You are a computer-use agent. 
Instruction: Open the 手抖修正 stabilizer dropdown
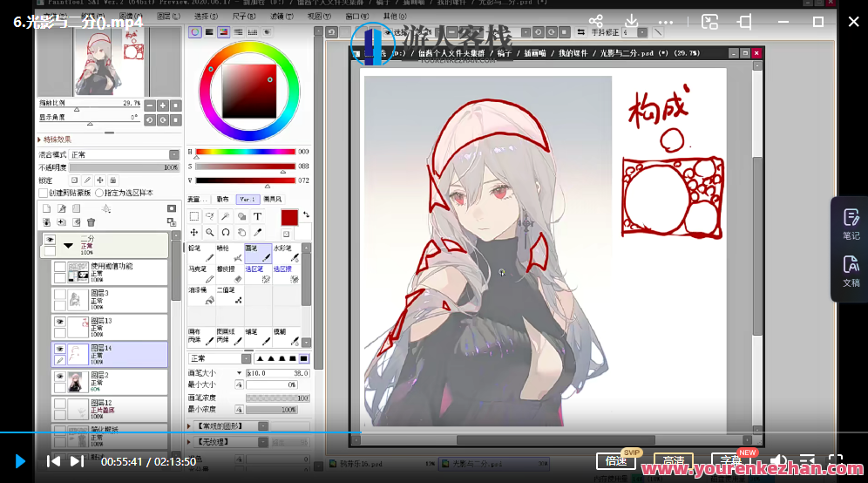click(x=642, y=32)
